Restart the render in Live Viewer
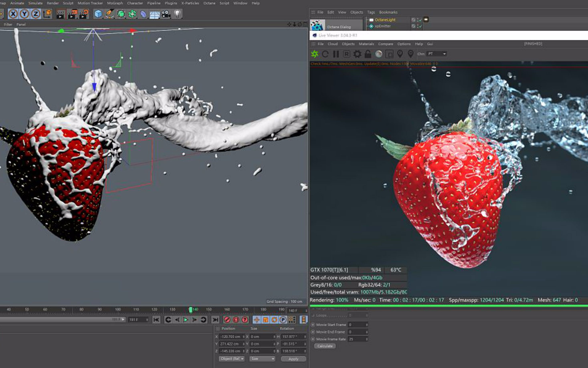The height and width of the screenshot is (368, 588). 325,54
